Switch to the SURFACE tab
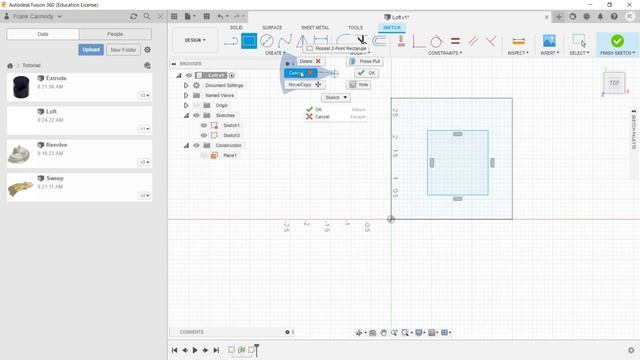Viewport: 640px width, 360px height. tap(272, 27)
